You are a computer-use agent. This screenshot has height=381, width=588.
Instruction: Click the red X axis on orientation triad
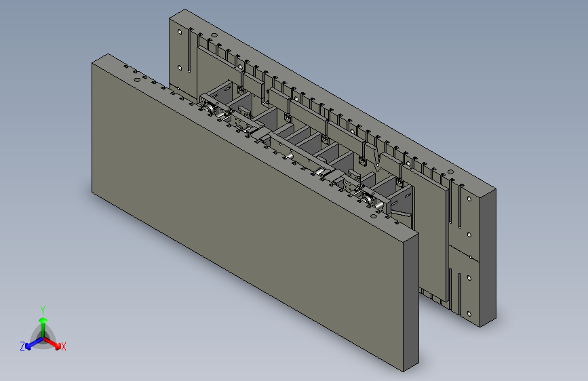(52, 343)
